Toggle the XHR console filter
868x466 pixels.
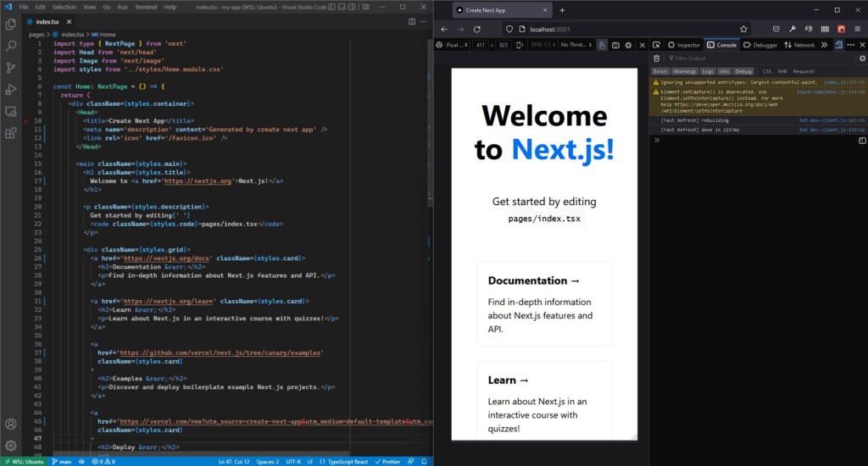point(782,71)
